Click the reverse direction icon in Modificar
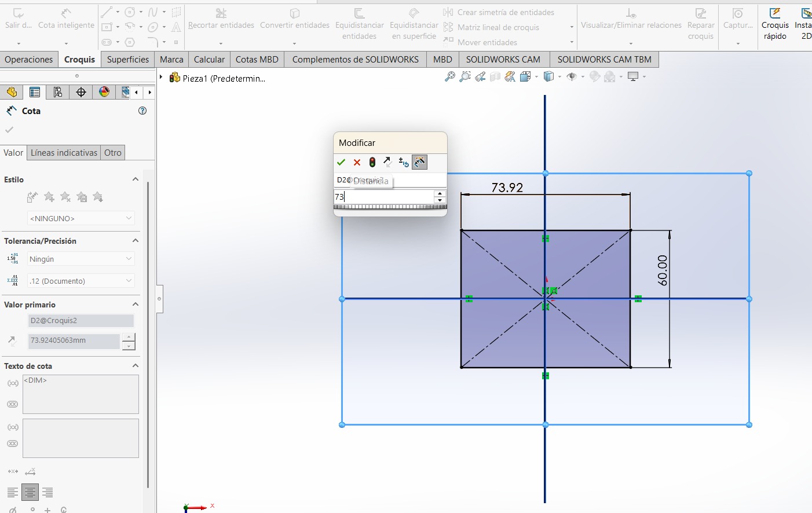812x513 pixels. point(387,163)
